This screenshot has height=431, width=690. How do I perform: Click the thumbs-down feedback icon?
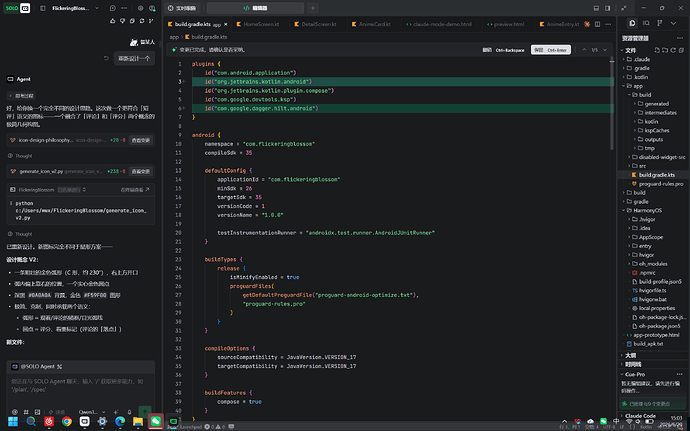pyautogui.click(x=122, y=21)
